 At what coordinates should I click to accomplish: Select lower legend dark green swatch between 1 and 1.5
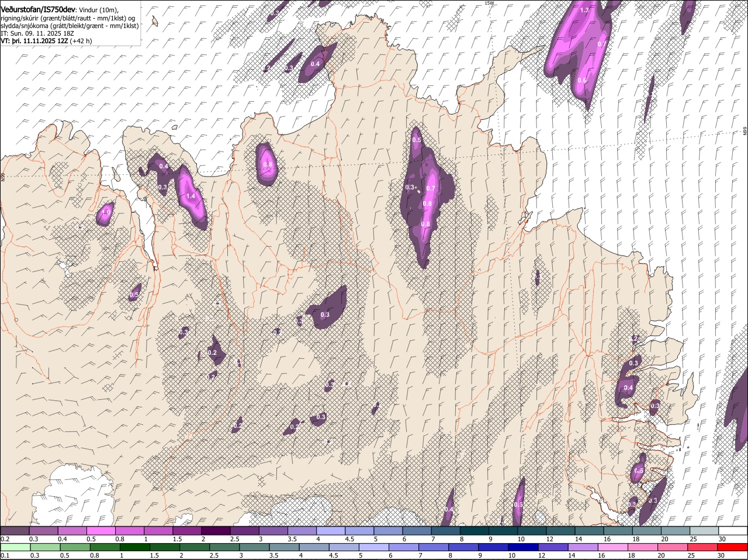click(134, 547)
